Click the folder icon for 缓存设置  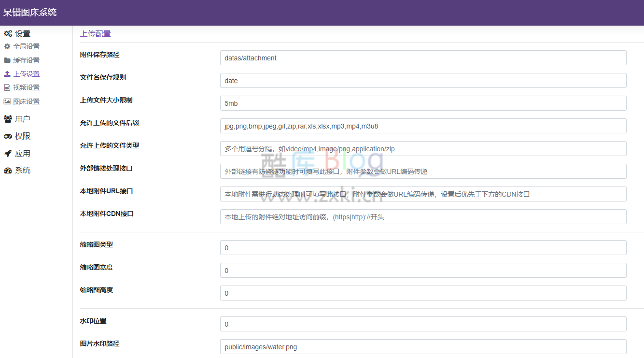click(7, 60)
